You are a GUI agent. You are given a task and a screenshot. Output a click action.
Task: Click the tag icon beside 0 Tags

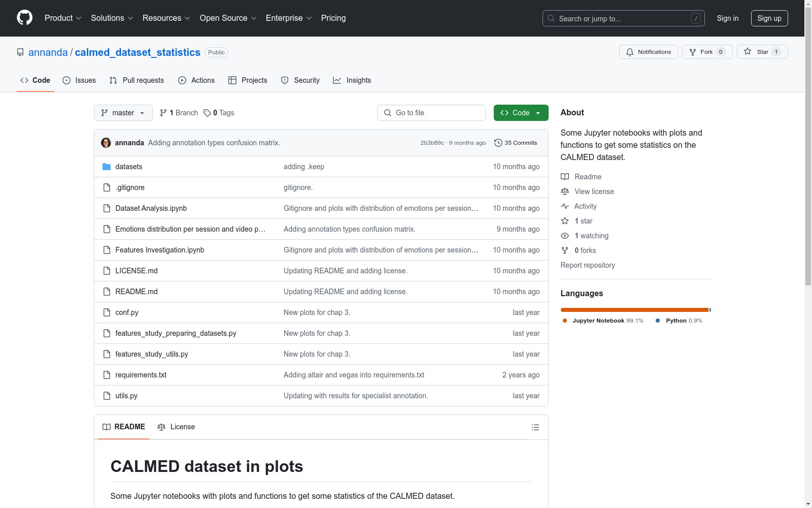tap(207, 113)
